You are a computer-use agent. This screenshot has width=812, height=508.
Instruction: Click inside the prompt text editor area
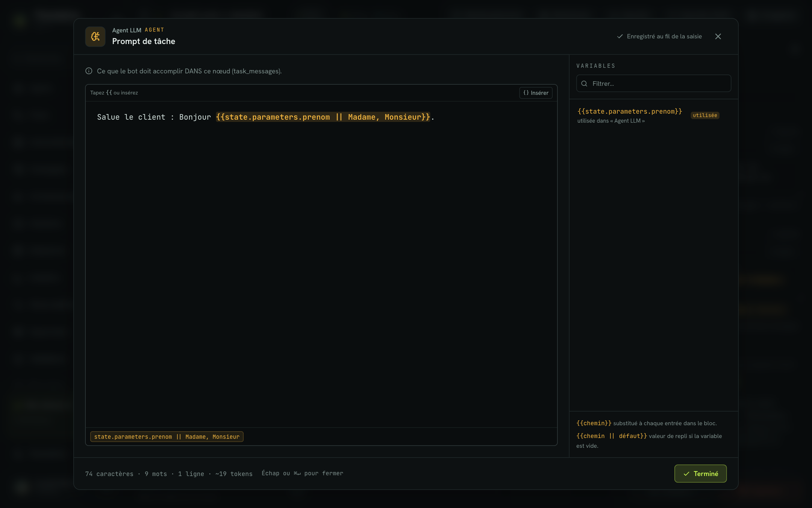[321, 264]
